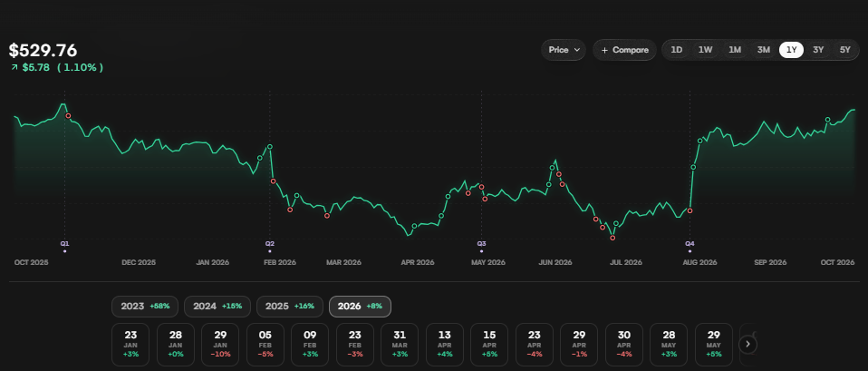Choose the 5Y time range
Image resolution: width=868 pixels, height=371 pixels.
844,50
